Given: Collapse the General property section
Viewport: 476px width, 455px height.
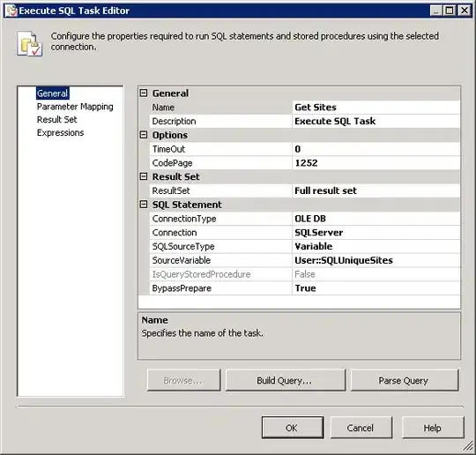Looking at the screenshot, I should (x=144, y=93).
